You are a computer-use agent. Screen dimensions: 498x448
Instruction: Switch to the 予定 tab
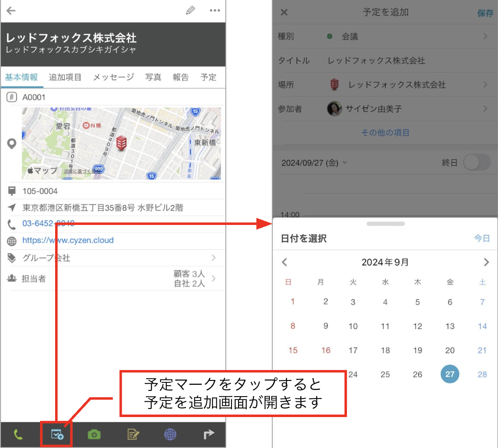208,77
